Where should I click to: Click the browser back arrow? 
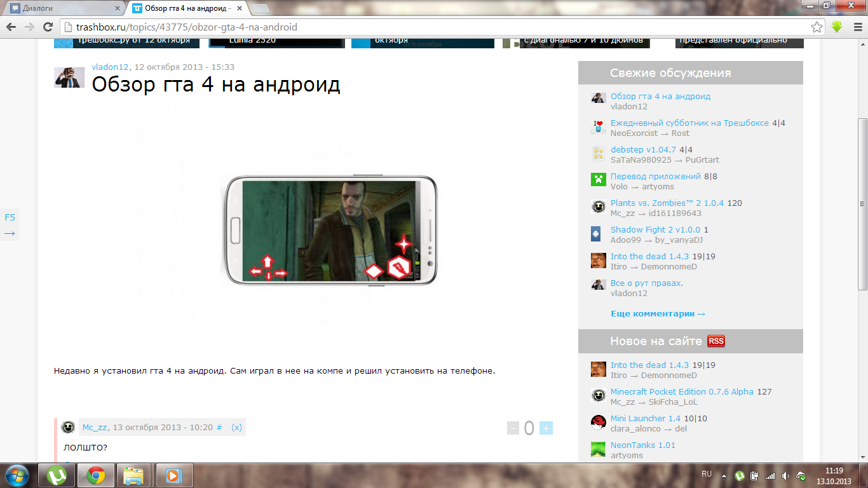point(11,27)
